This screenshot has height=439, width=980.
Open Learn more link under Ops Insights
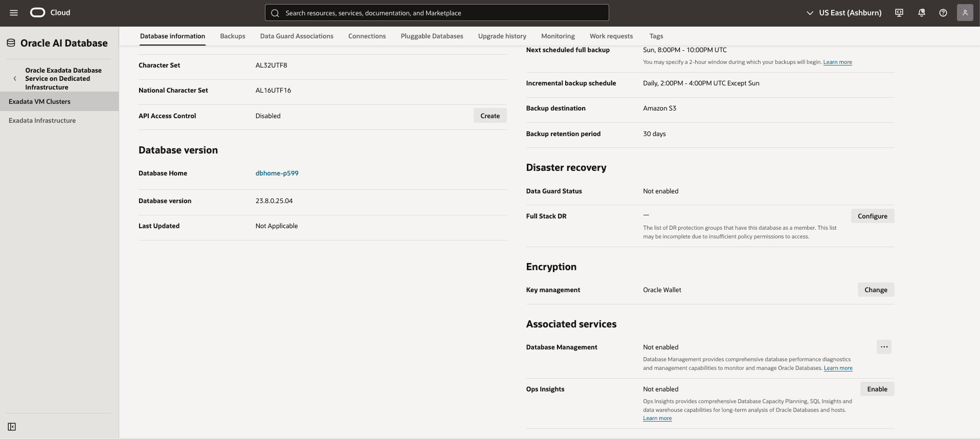coord(657,419)
